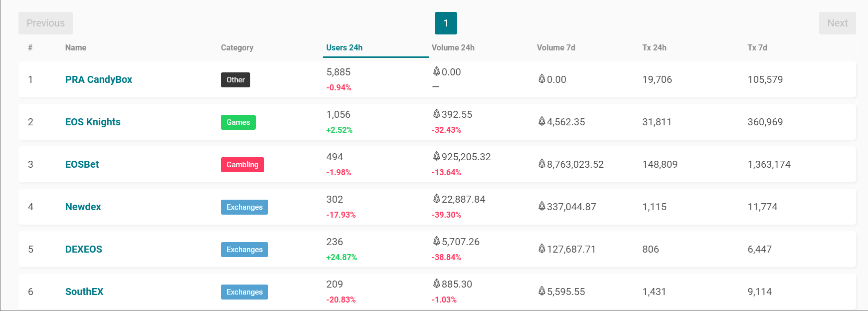Viewport: 868px width, 311px height.
Task: Click the 1,056 users value
Action: pos(339,114)
